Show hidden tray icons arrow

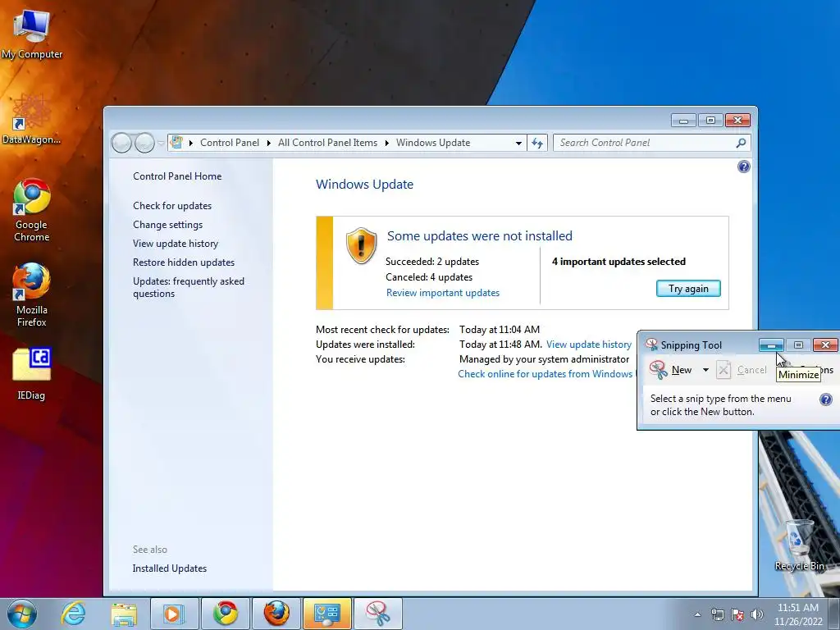pos(697,614)
